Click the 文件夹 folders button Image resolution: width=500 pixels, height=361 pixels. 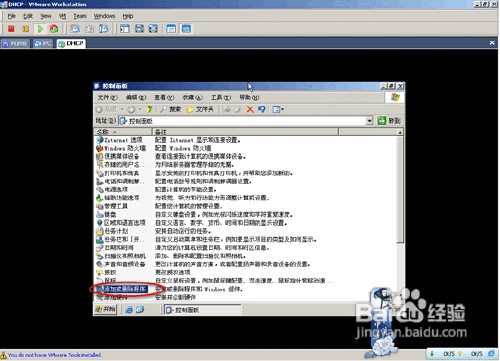click(x=200, y=109)
